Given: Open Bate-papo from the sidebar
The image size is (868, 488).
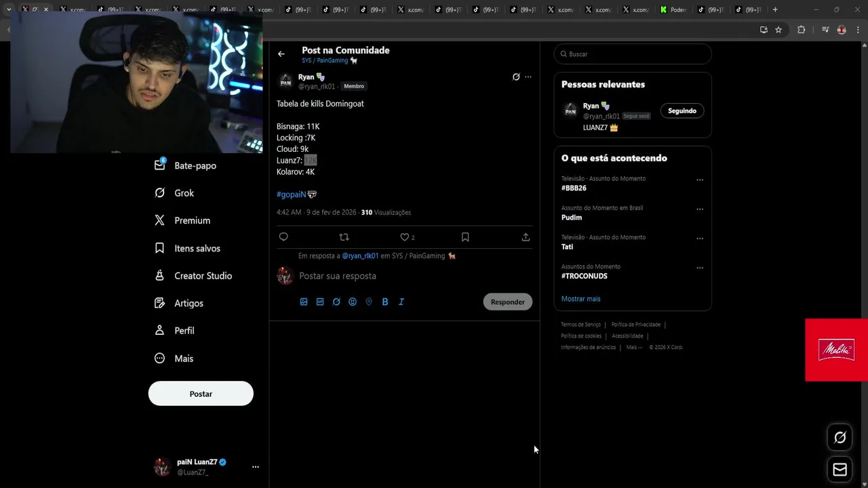Looking at the screenshot, I should tap(185, 165).
